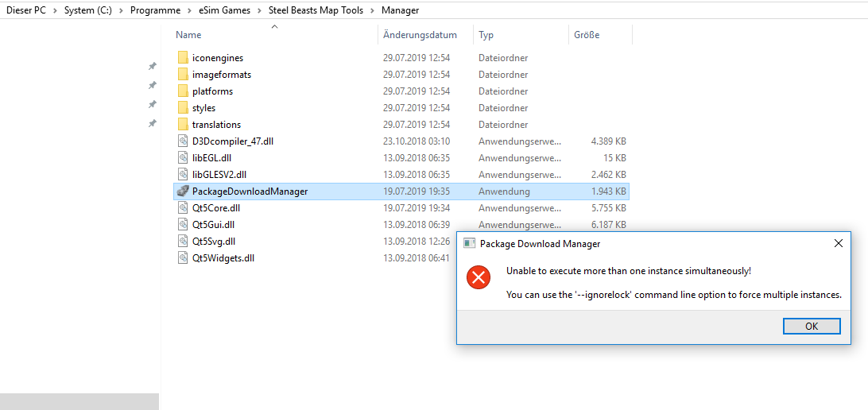Sort by the Größe column header

pyautogui.click(x=587, y=35)
